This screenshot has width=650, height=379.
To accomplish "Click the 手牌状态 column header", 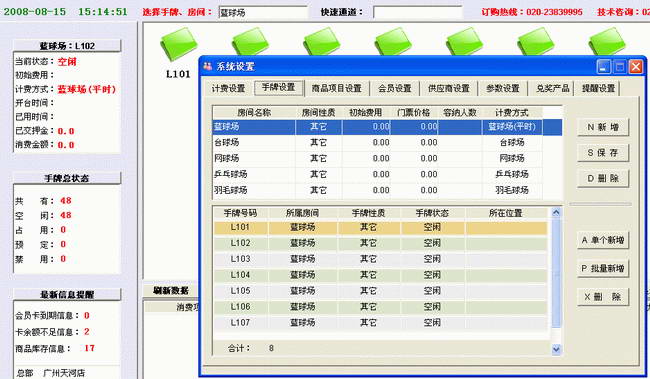I will 432,213.
